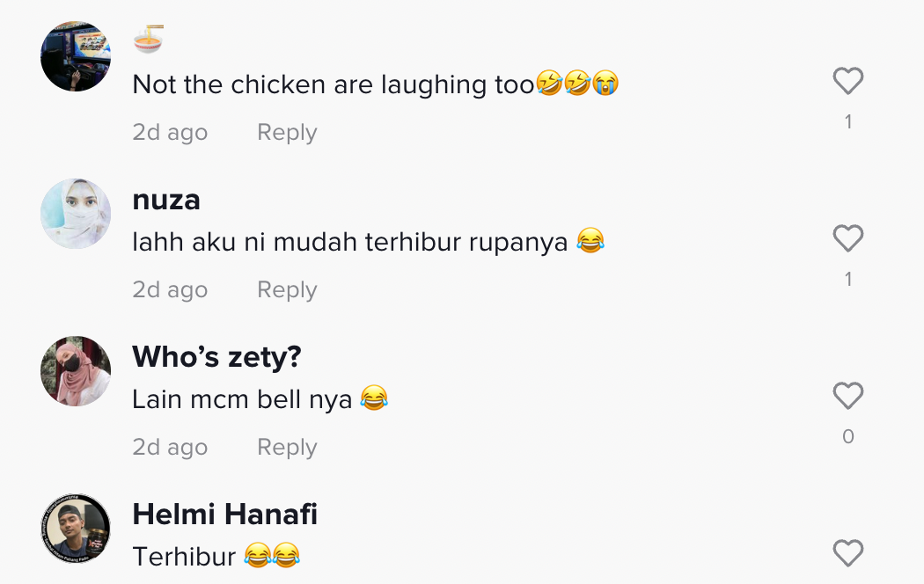This screenshot has width=924, height=584.
Task: Open nuza's profile picture
Action: point(76,214)
